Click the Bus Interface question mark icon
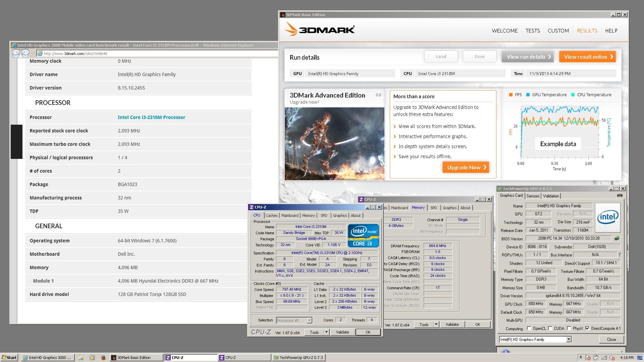644x362 pixels. click(619, 255)
